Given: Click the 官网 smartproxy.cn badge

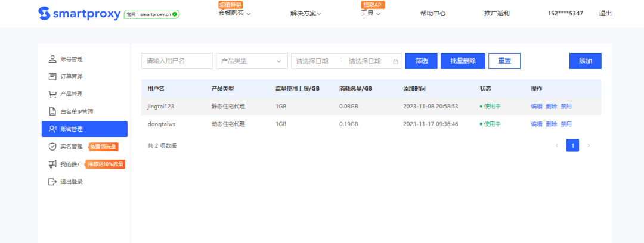Looking at the screenshot, I should pyautogui.click(x=151, y=14).
